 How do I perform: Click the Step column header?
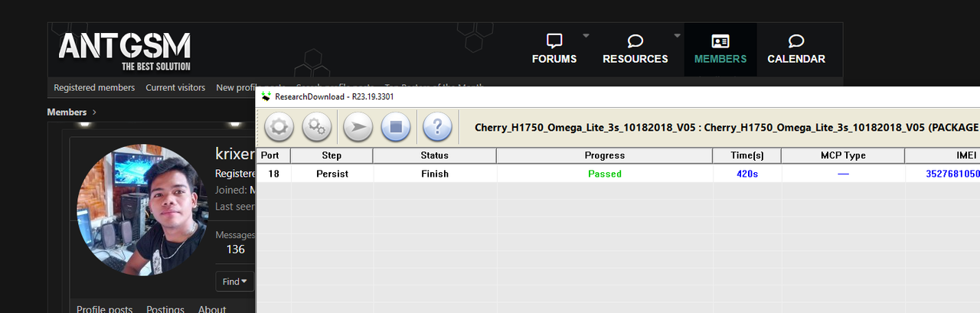(x=332, y=155)
